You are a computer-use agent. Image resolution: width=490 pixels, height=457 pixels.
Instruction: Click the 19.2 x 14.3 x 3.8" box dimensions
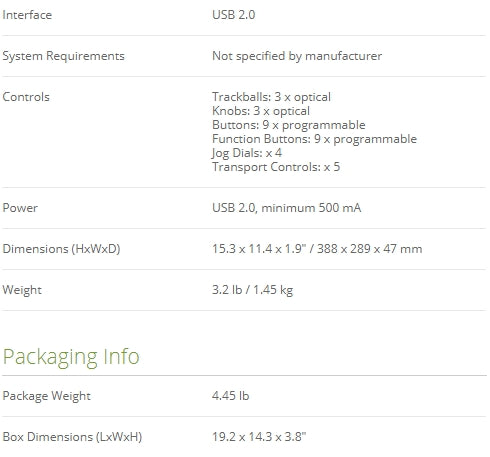tap(259, 437)
